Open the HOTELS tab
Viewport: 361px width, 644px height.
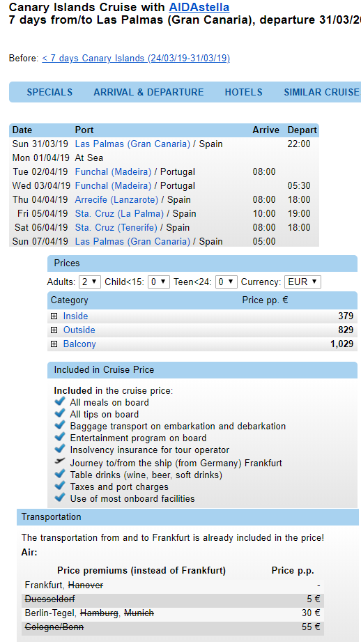pos(243,92)
